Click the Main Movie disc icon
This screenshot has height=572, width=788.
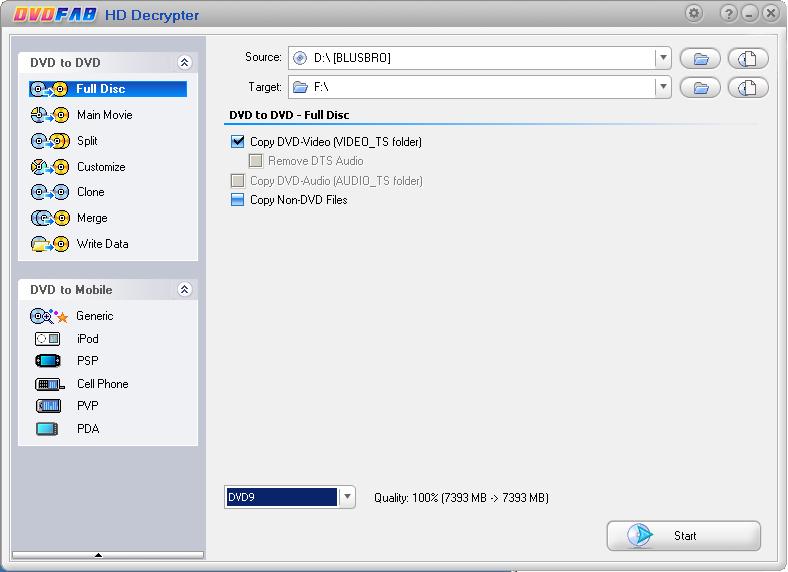point(49,115)
